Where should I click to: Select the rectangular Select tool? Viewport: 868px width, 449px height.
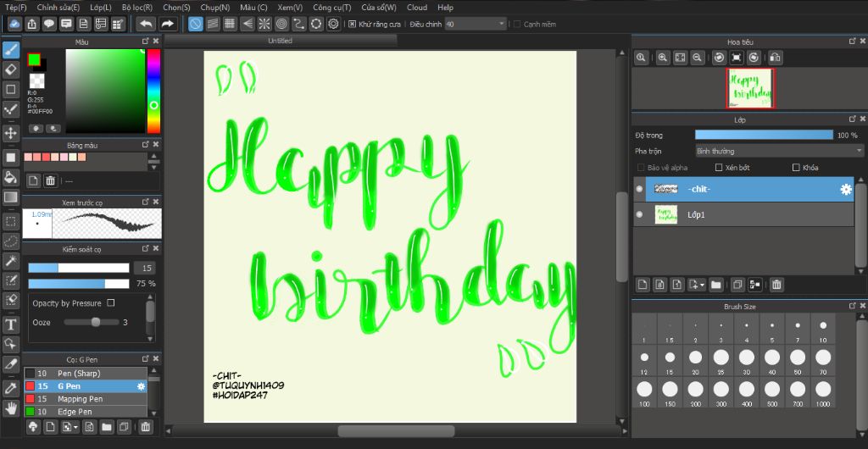coord(11,222)
